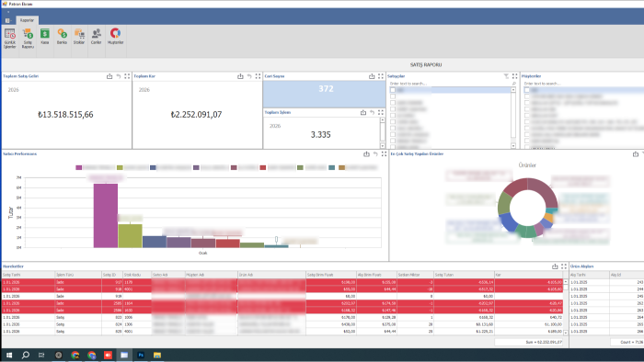The image size is (644, 362).
Task: Maximize the Toplam İşlem panel
Action: [381, 112]
